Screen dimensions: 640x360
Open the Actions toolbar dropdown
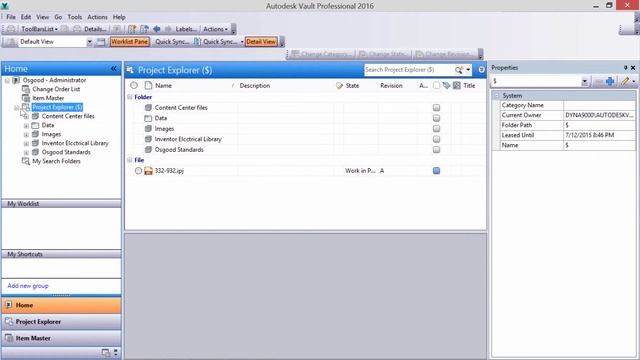[215, 29]
